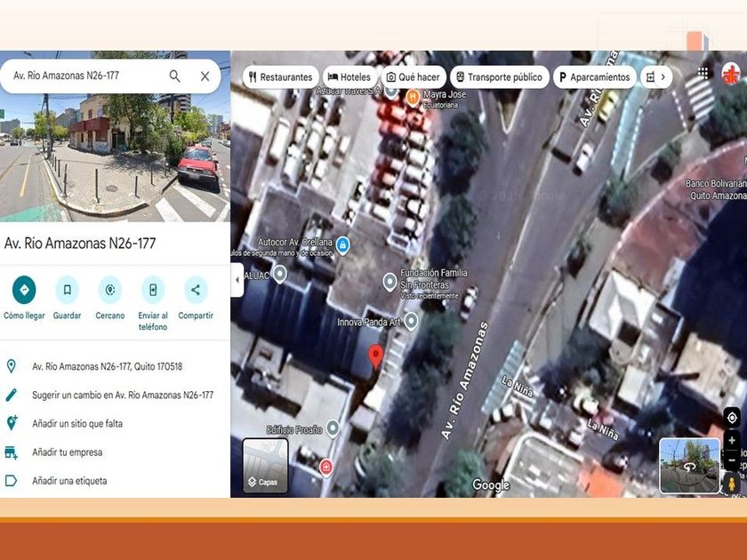
Task: Click the Fundación Familia Sin Fronteras marker
Action: 390,282
